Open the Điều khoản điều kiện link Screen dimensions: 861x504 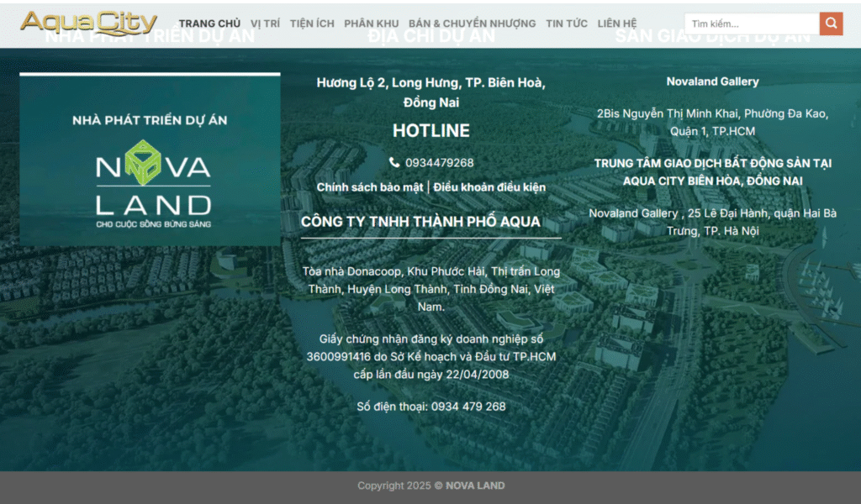[489, 187]
